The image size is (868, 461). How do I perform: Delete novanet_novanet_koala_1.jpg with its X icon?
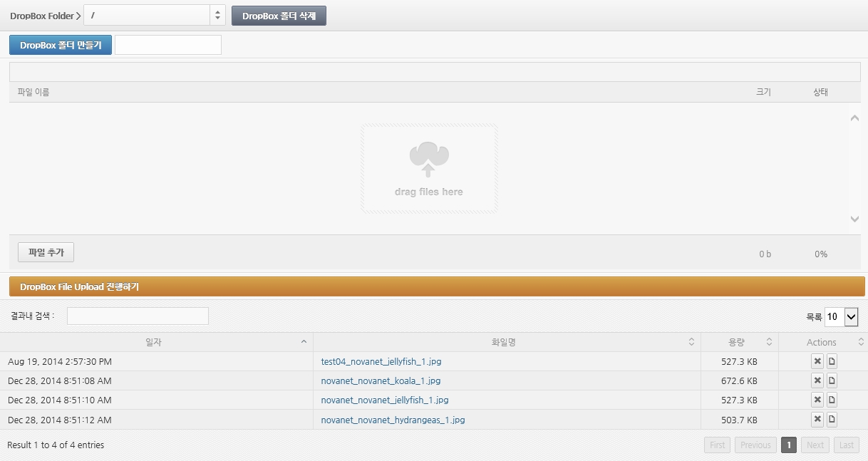817,380
